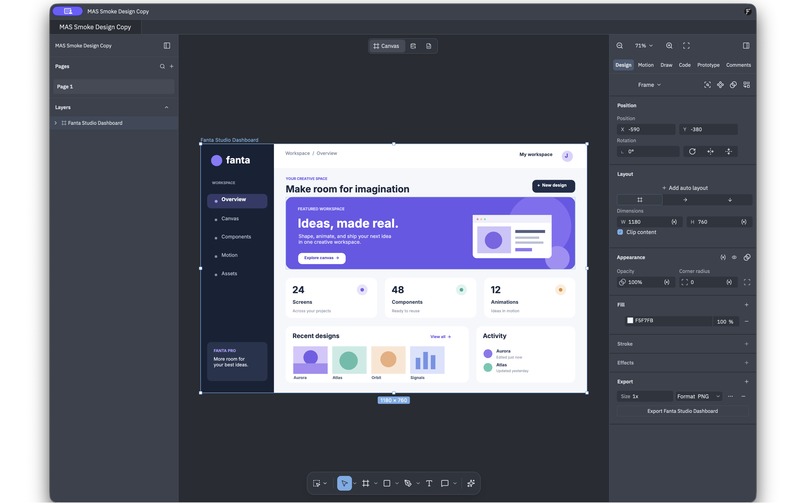The height and width of the screenshot is (504, 806).
Task: Toggle the right panel layout icon
Action: pos(746,46)
